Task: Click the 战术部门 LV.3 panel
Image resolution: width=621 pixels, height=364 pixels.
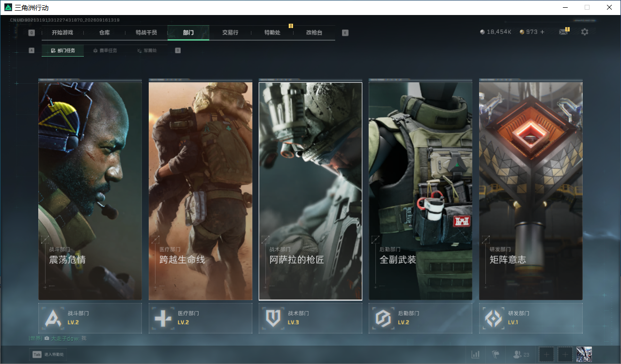Action: click(x=310, y=318)
